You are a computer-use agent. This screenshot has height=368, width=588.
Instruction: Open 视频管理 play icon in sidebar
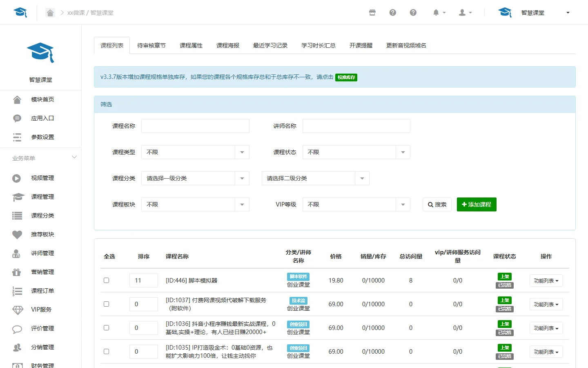[x=17, y=178]
